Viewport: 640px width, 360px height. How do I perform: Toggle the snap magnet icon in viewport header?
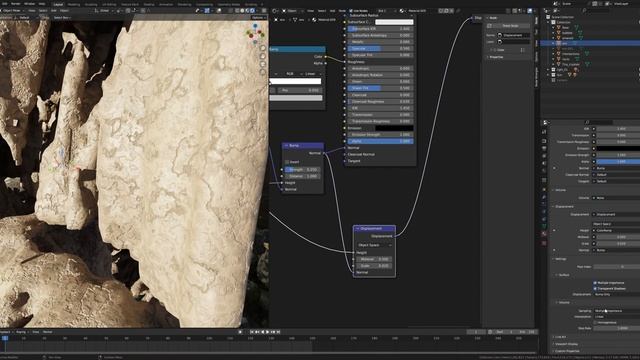click(128, 11)
